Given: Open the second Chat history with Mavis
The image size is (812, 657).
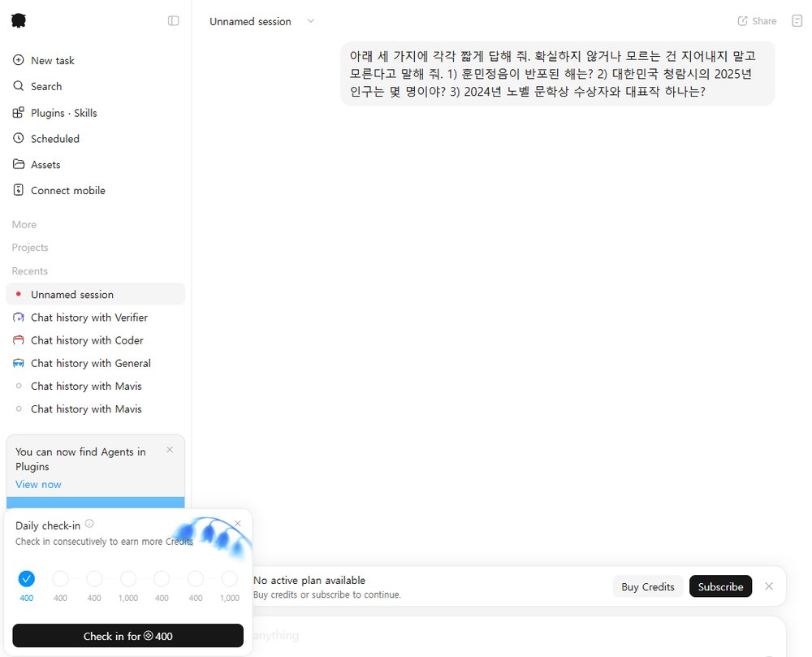Looking at the screenshot, I should (x=95, y=408).
